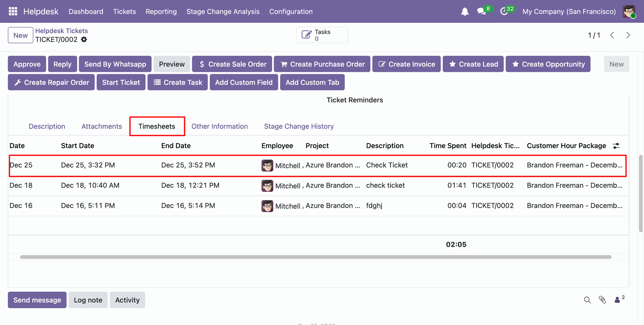Open the Configuration menu
Image resolution: width=644 pixels, height=325 pixels.
[x=291, y=11]
